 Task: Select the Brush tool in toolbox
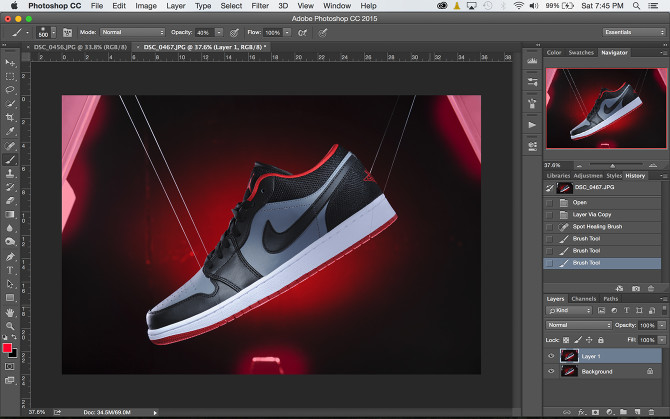coord(10,160)
